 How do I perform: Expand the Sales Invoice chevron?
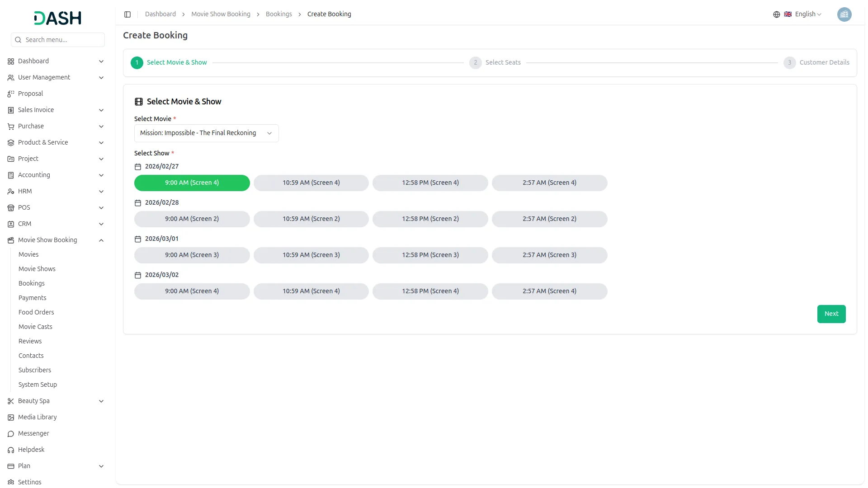click(101, 110)
